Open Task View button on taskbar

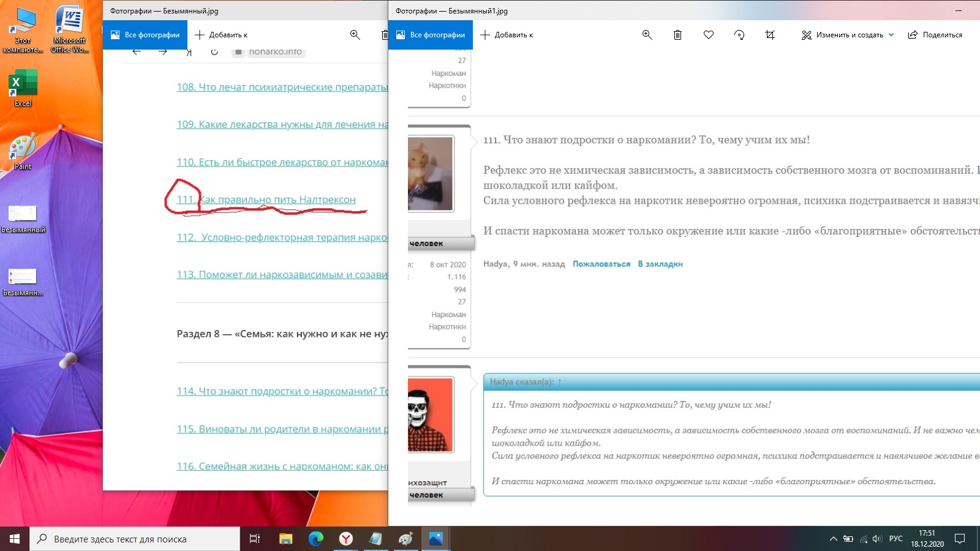[255, 539]
